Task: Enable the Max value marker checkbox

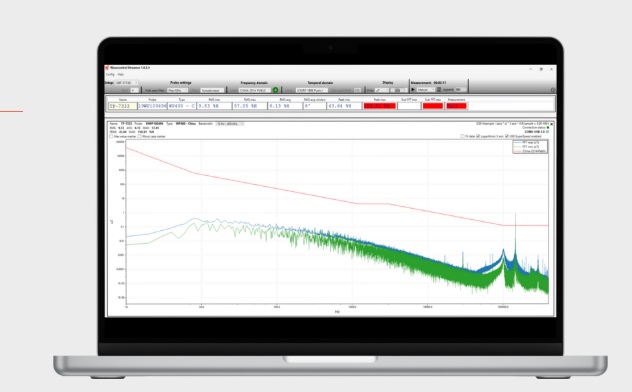Action: (111, 136)
